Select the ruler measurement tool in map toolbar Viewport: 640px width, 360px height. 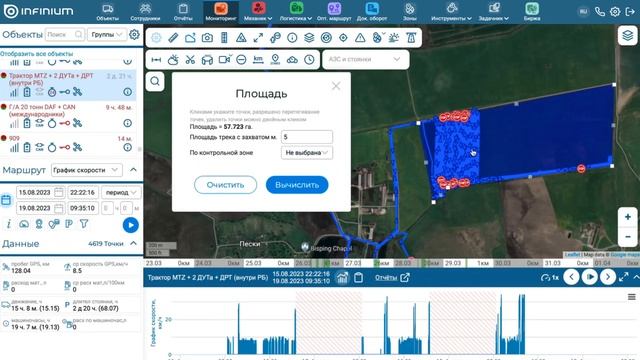[173, 38]
